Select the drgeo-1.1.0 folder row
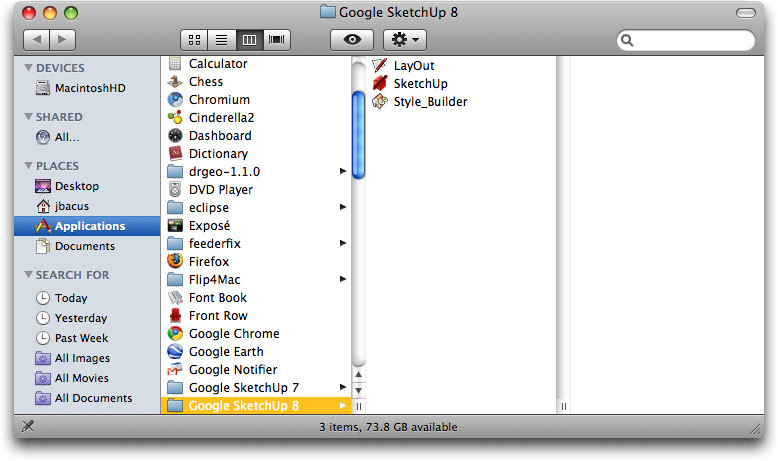 pos(256,171)
